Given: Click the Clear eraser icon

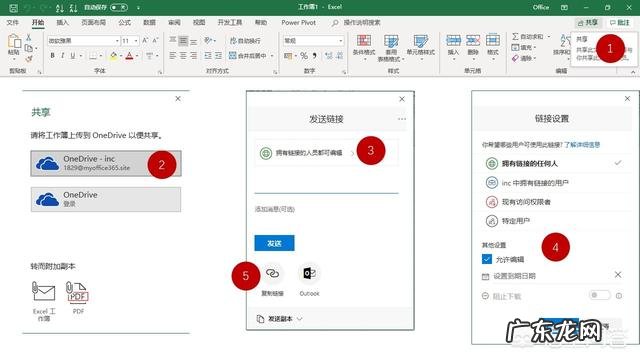Looking at the screenshot, I should 516,58.
